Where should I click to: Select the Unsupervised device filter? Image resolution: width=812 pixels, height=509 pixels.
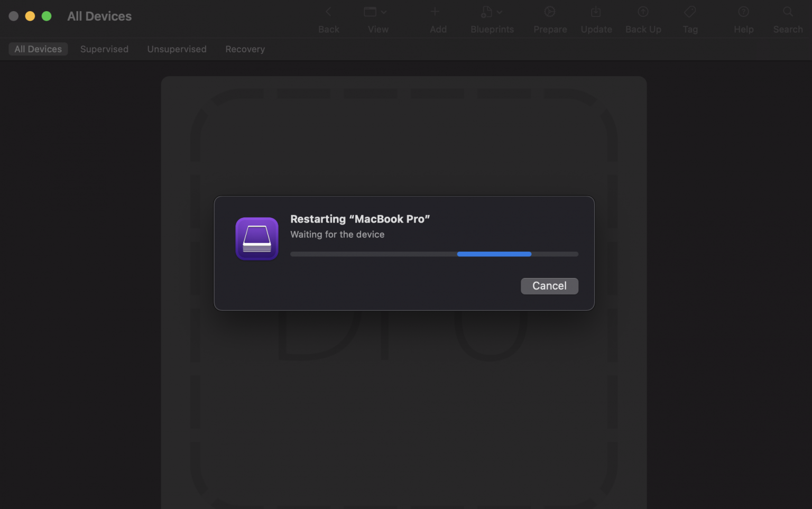[x=177, y=49]
